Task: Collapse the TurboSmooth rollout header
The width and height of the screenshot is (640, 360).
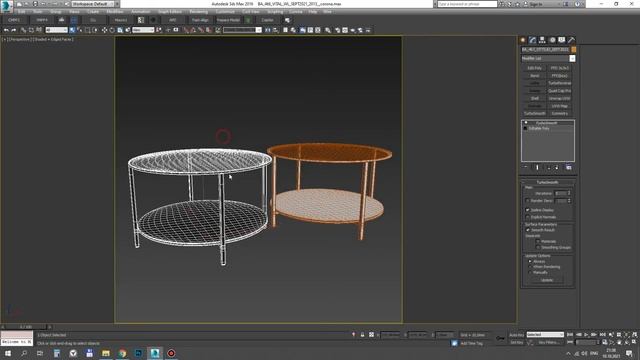Action: [547, 182]
